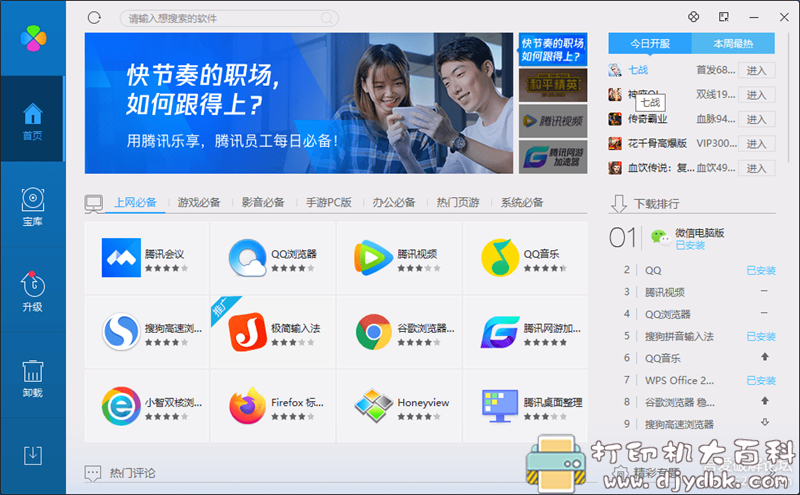Viewport: 800px width, 495px height.
Task: Select the 本周最热 tab
Action: point(733,43)
